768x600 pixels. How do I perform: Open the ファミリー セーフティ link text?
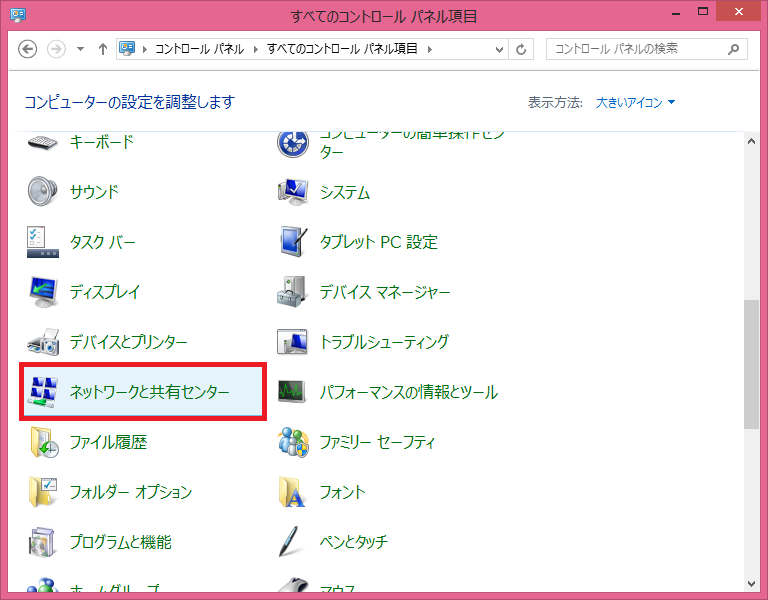pos(377,442)
